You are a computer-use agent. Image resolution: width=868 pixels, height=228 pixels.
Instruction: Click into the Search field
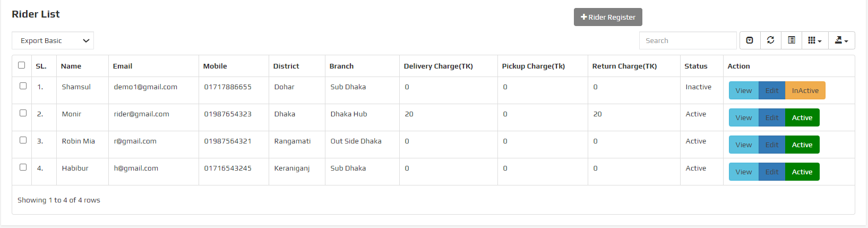(687, 40)
